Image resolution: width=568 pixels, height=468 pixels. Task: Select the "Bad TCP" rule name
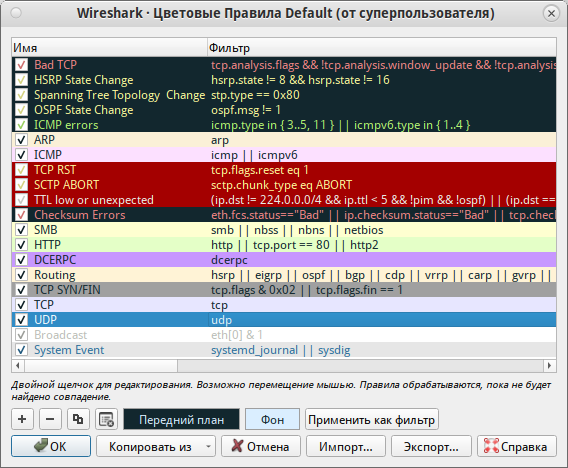tap(55, 65)
